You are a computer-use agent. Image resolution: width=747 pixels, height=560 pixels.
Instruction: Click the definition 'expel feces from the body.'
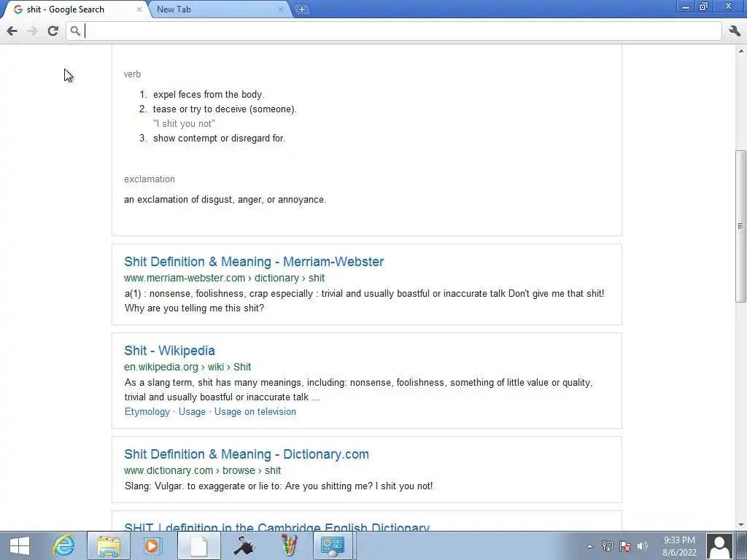tap(209, 95)
